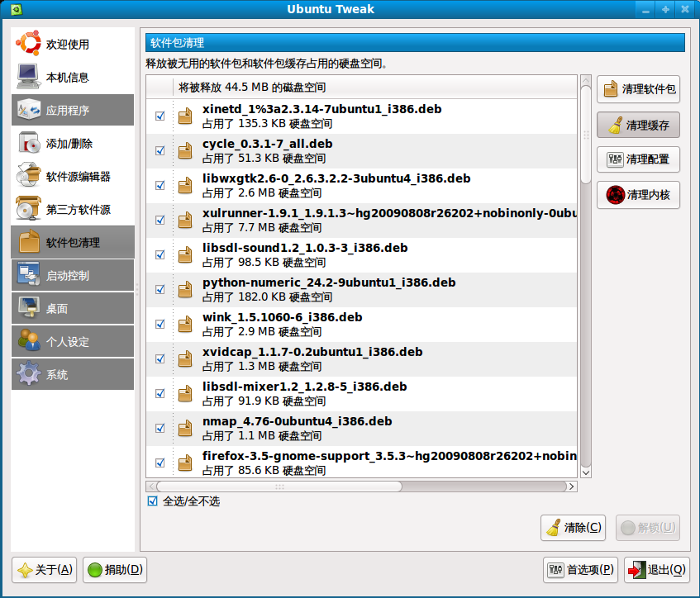The width and height of the screenshot is (700, 598).
Task: Click the scroll down arrow of package list
Action: coord(586,472)
